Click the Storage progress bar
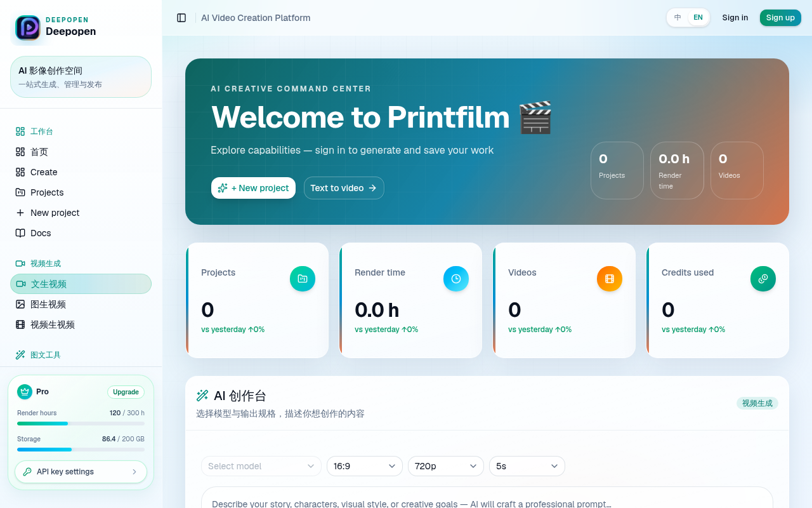 [81, 450]
